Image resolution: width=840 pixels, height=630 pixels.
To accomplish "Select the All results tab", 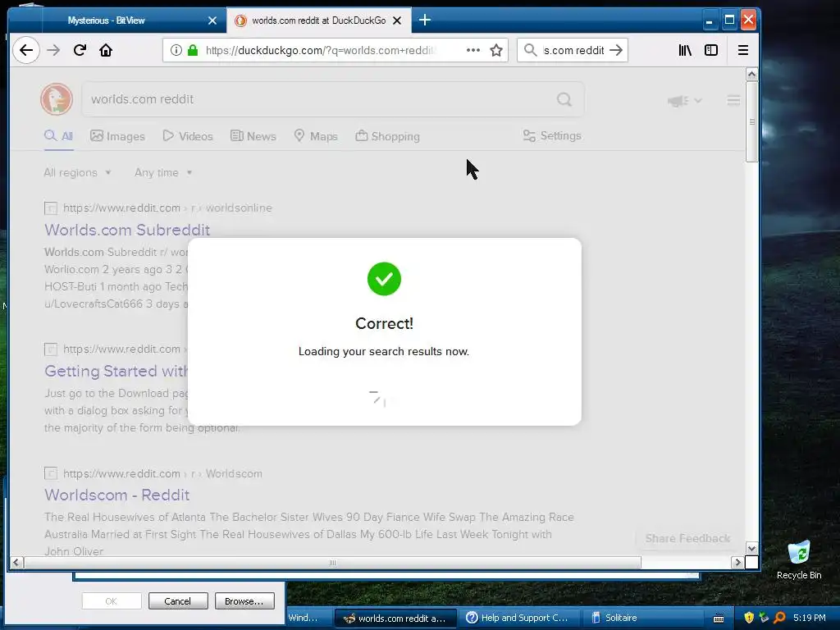I will click(59, 136).
